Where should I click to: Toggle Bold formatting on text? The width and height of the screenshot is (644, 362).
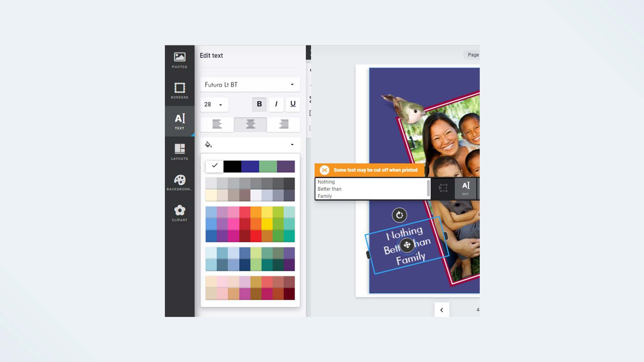(x=259, y=104)
